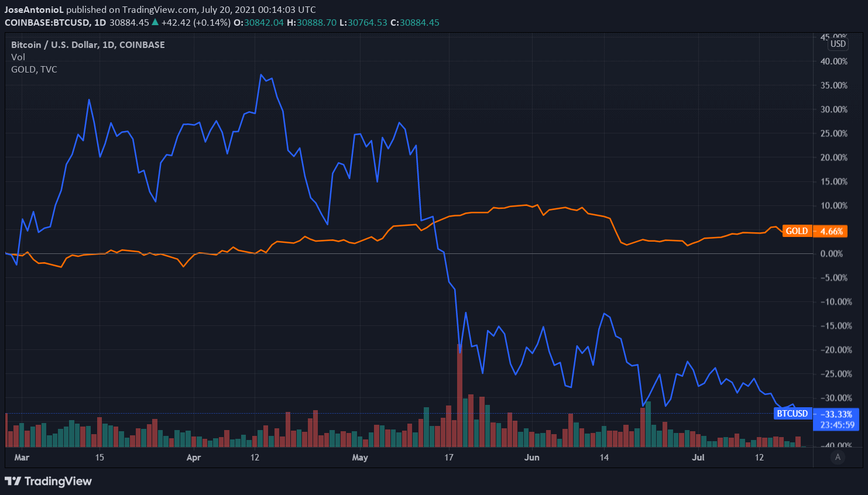Click the -20.00% price axis label

[x=836, y=350]
